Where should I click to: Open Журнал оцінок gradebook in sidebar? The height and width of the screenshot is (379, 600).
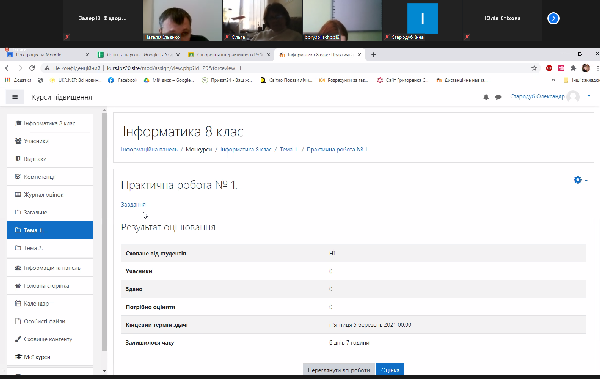coord(50,195)
